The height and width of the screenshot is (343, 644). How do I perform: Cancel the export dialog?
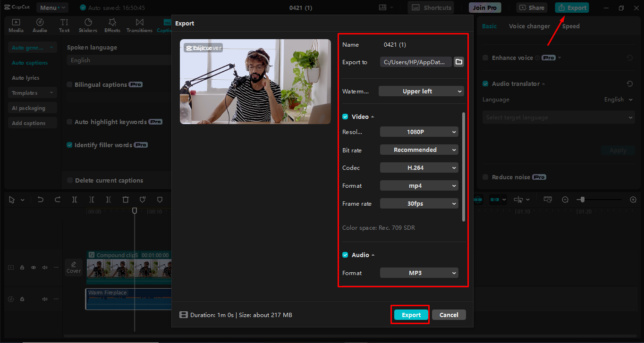[x=449, y=315]
